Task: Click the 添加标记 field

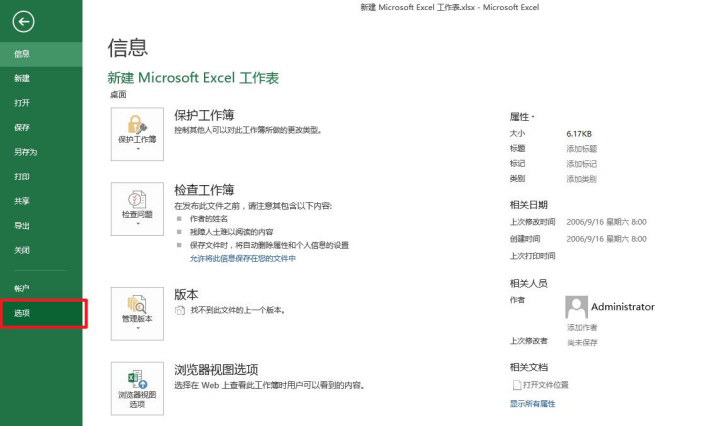Action: click(x=581, y=164)
